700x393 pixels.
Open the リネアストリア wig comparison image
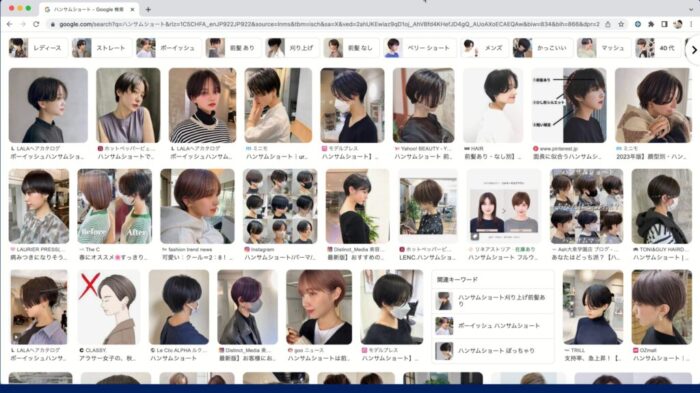click(x=504, y=206)
